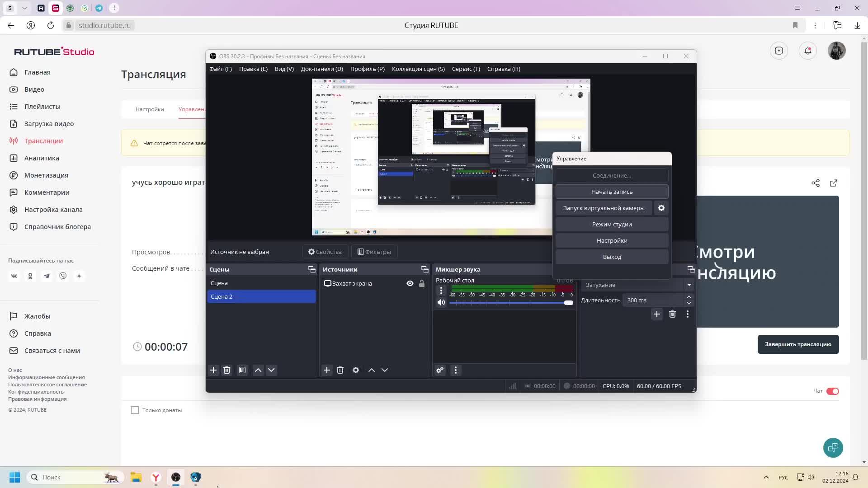Open RUTUBE notifications bell icon
Screen dimensions: 868x488
(x=808, y=51)
